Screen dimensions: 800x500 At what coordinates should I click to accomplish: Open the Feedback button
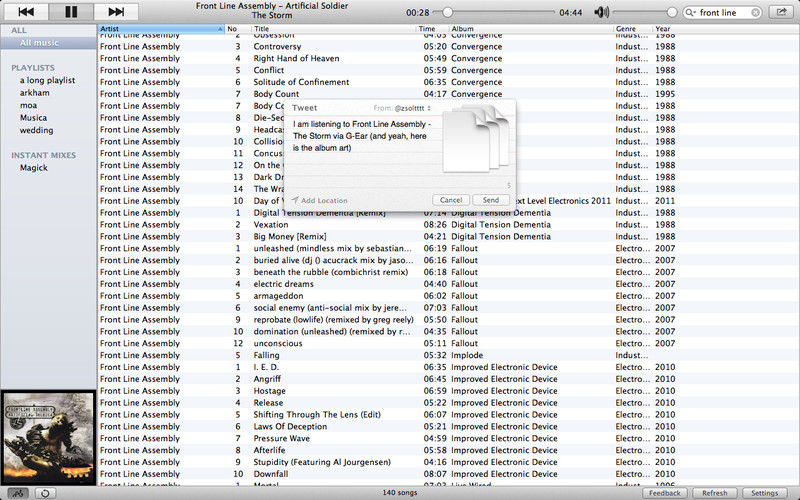(665, 493)
